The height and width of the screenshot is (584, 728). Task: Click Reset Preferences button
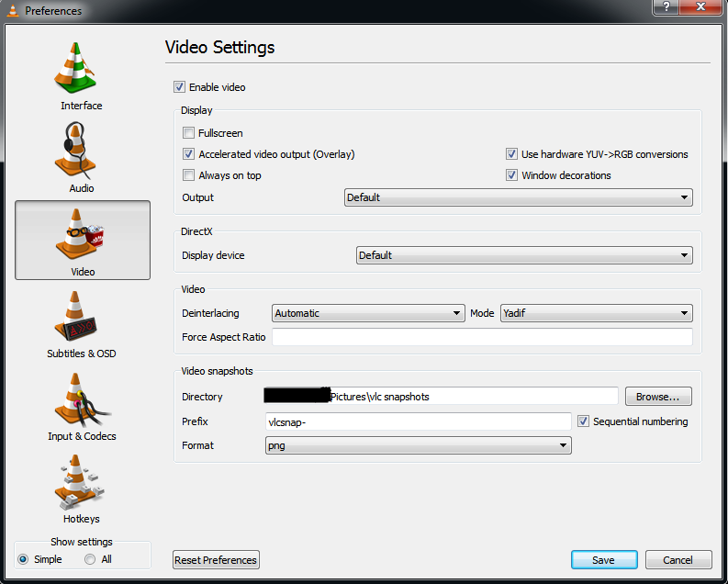click(x=216, y=560)
